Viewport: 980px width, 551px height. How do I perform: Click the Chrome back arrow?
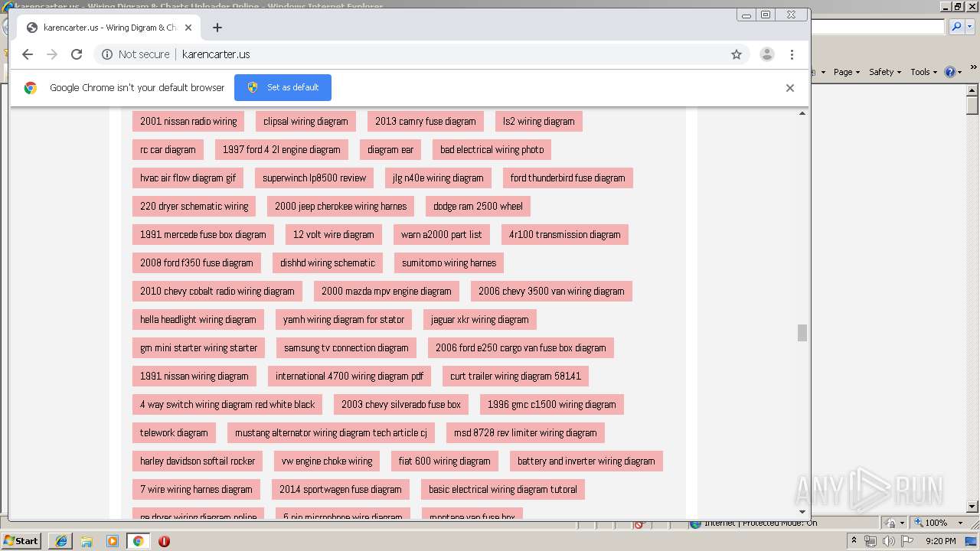pos(28,54)
